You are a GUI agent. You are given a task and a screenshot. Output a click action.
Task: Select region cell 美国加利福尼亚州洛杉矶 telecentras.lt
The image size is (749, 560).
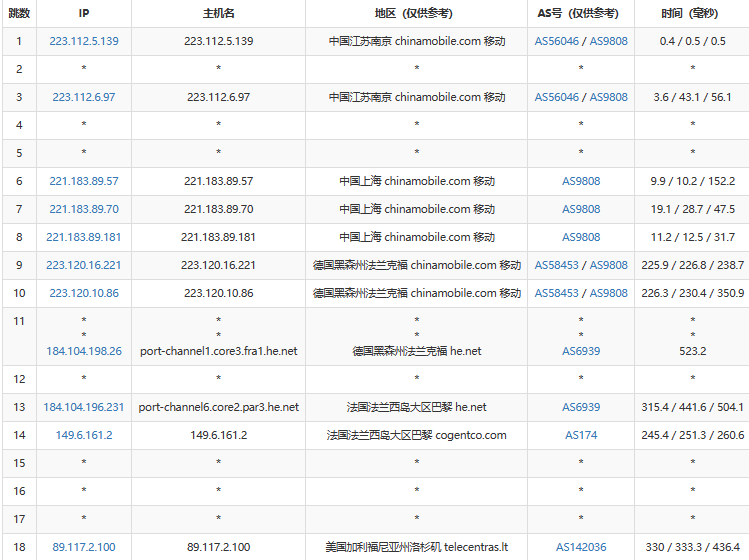pyautogui.click(x=417, y=547)
